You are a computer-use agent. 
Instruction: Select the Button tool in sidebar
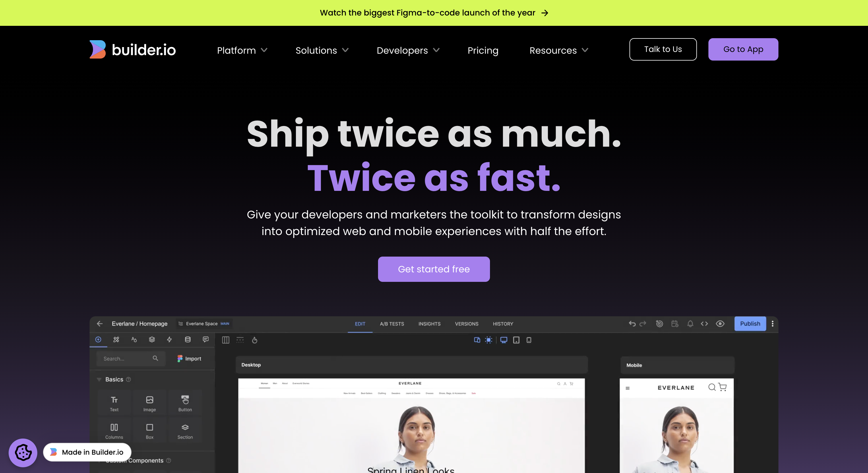coord(185,403)
